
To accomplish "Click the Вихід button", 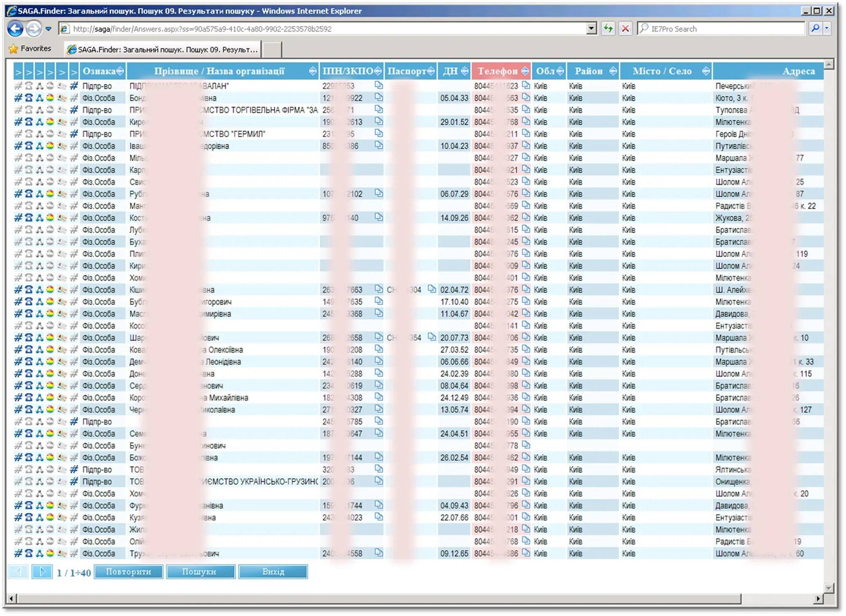I will pyautogui.click(x=273, y=572).
